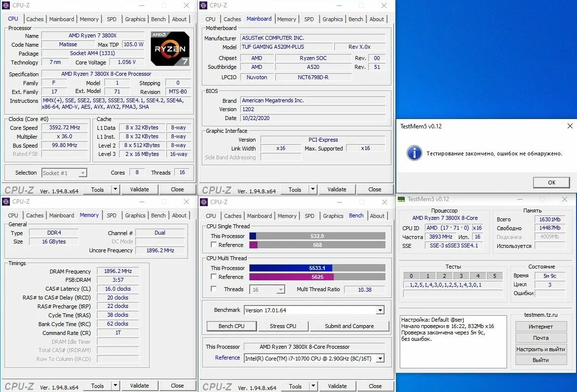Viewport: 577px width, 392px height.
Task: Click BIOS Version field 1202
Action: pos(313,109)
